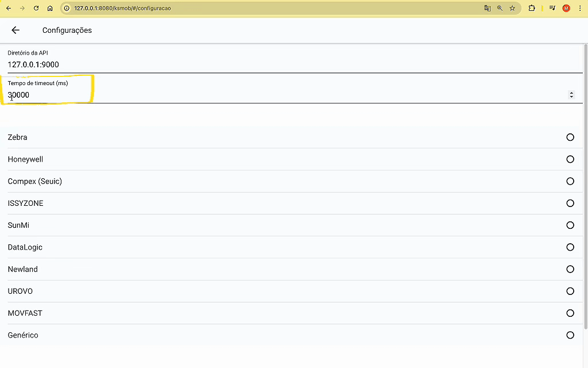The height and width of the screenshot is (368, 588).
Task: Open the Chrome three-dot menu
Action: click(580, 9)
